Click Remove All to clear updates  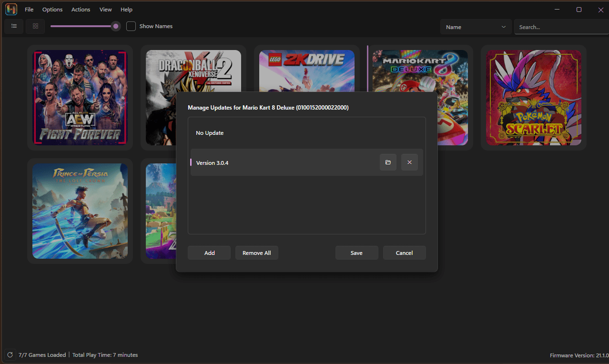(256, 253)
